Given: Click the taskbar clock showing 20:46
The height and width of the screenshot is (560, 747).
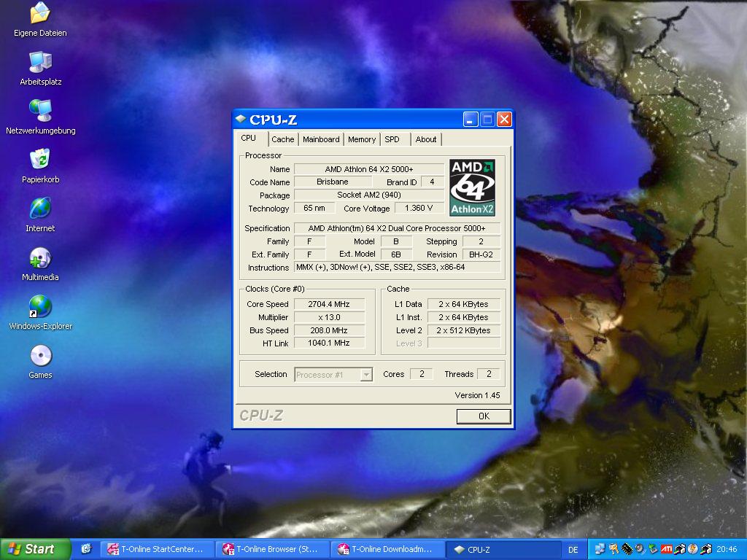Looking at the screenshot, I should tap(727, 550).
